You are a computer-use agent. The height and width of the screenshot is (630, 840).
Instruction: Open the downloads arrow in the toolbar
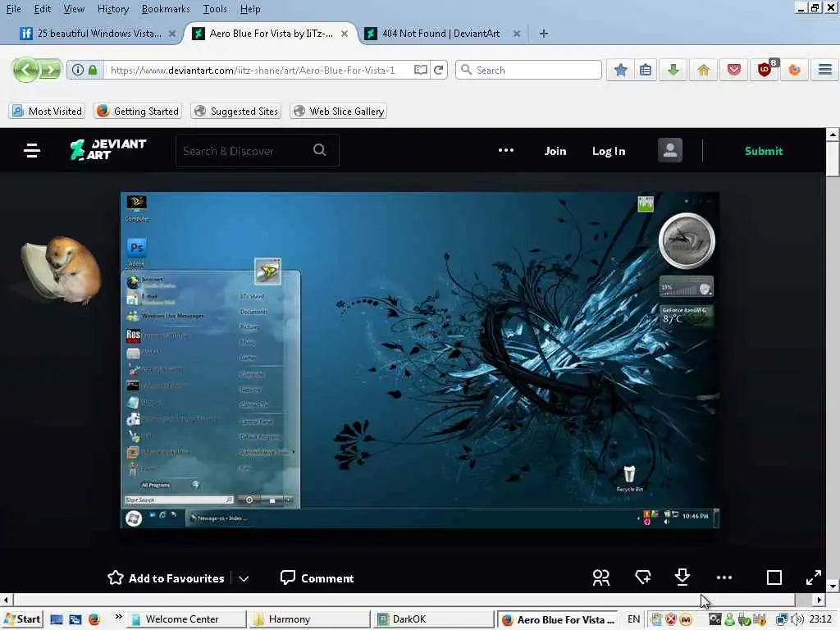coord(674,70)
